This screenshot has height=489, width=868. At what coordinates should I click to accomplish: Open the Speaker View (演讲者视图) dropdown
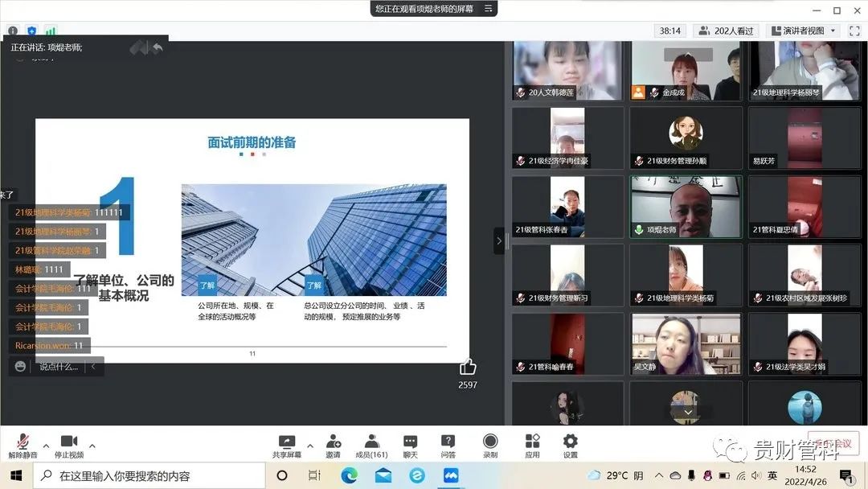pos(804,31)
